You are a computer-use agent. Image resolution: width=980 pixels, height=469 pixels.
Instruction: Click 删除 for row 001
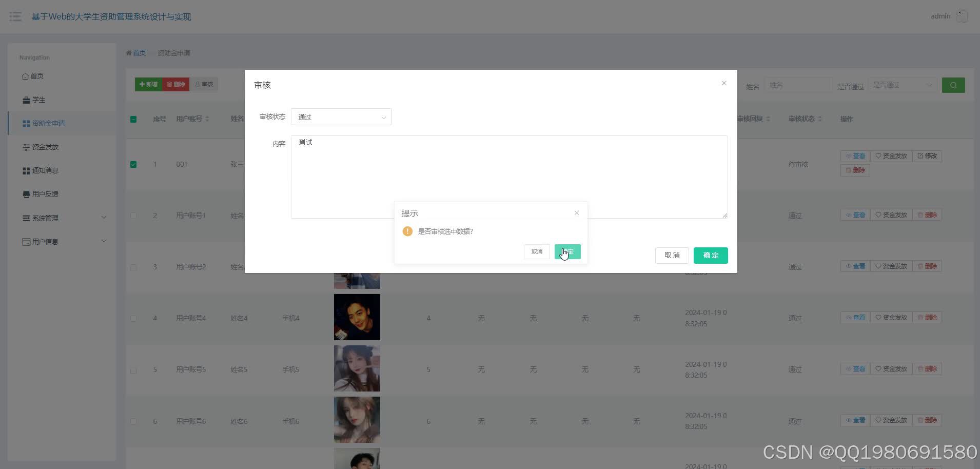tap(855, 170)
